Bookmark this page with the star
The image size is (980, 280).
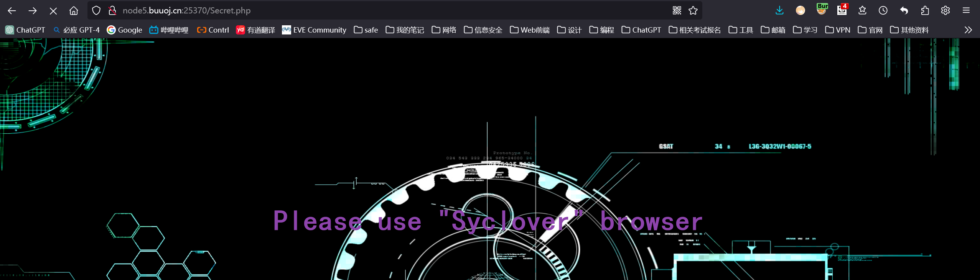click(x=693, y=11)
